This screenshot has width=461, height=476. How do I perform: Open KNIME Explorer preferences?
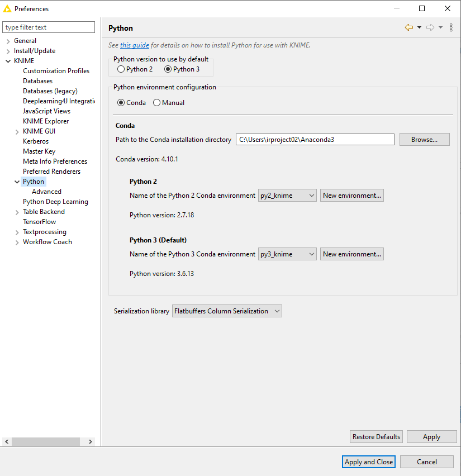(x=46, y=121)
